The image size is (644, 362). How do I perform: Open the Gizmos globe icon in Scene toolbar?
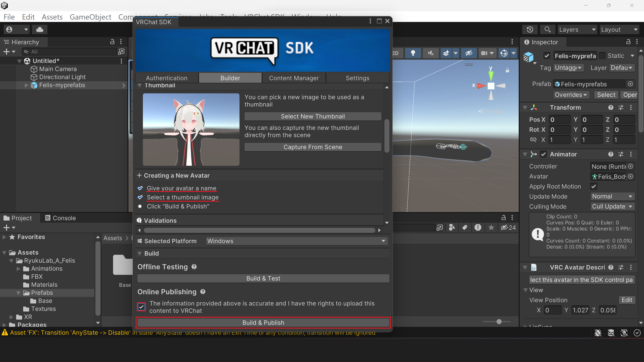pos(503,53)
